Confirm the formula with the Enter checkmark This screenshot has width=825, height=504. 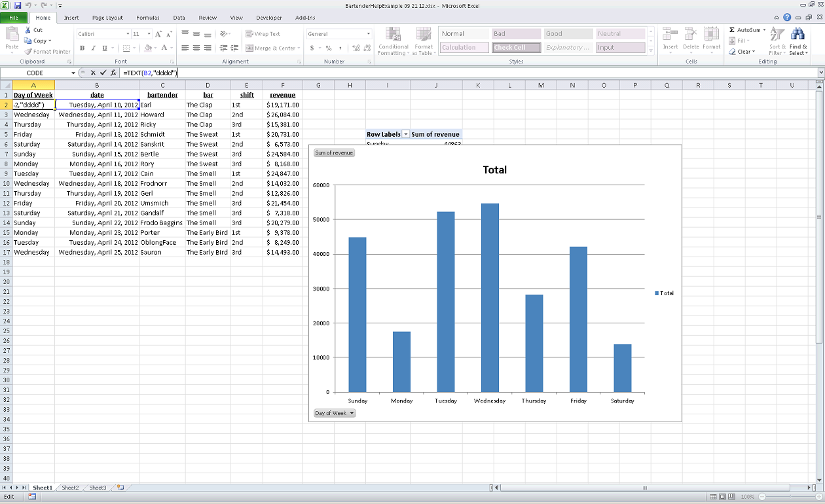(x=103, y=73)
